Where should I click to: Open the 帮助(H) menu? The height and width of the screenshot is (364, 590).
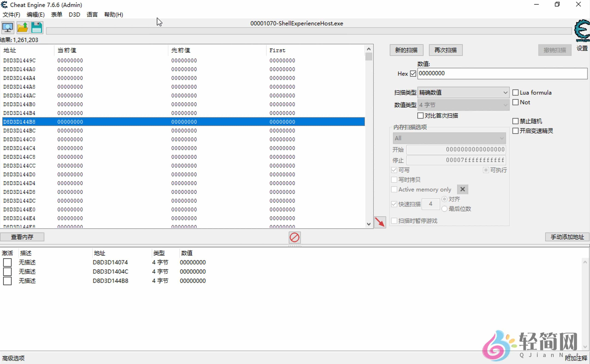click(113, 15)
